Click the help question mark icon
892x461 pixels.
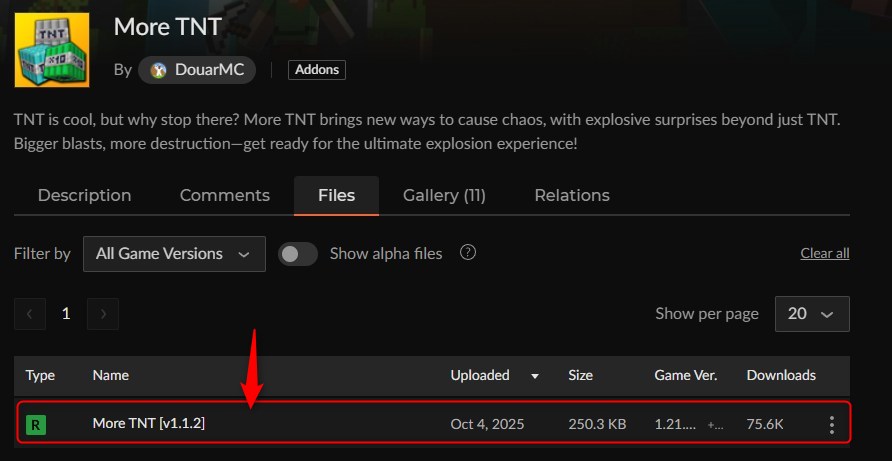pos(468,252)
